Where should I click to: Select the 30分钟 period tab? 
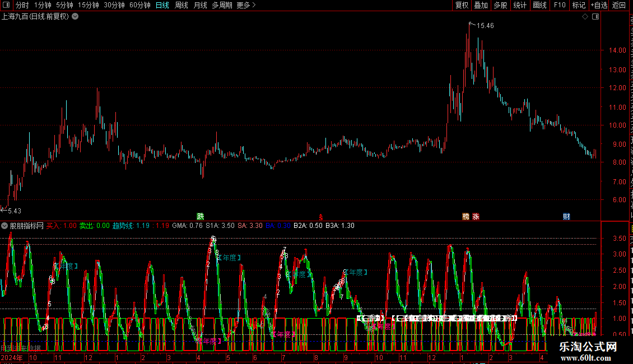[x=114, y=5]
